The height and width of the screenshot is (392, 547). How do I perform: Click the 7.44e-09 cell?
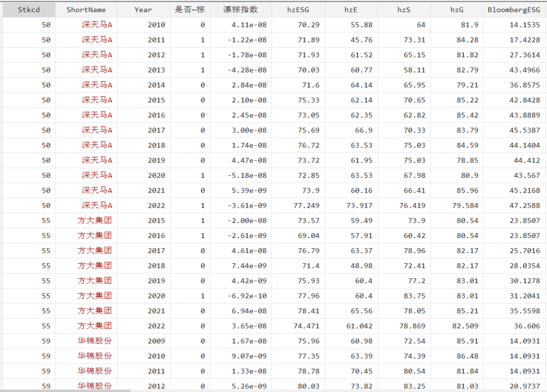(x=241, y=266)
